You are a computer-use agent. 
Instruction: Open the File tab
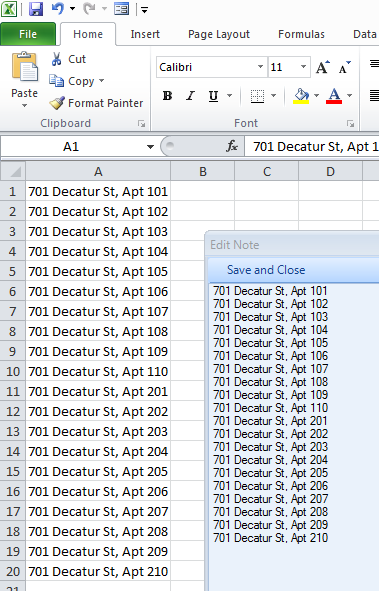point(28,34)
